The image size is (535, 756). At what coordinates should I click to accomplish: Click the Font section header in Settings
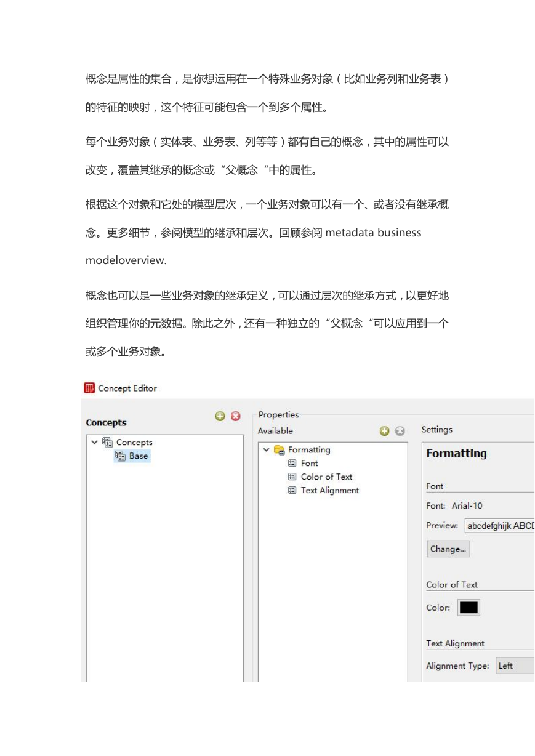(435, 486)
